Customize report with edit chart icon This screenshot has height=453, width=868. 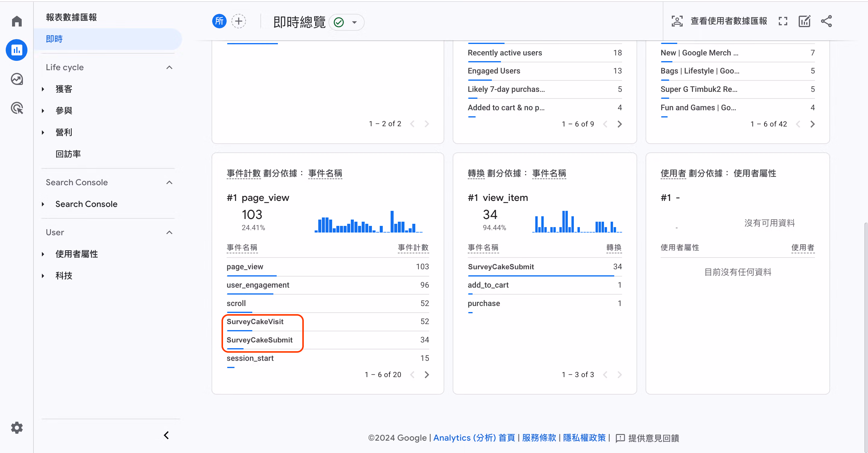(804, 21)
